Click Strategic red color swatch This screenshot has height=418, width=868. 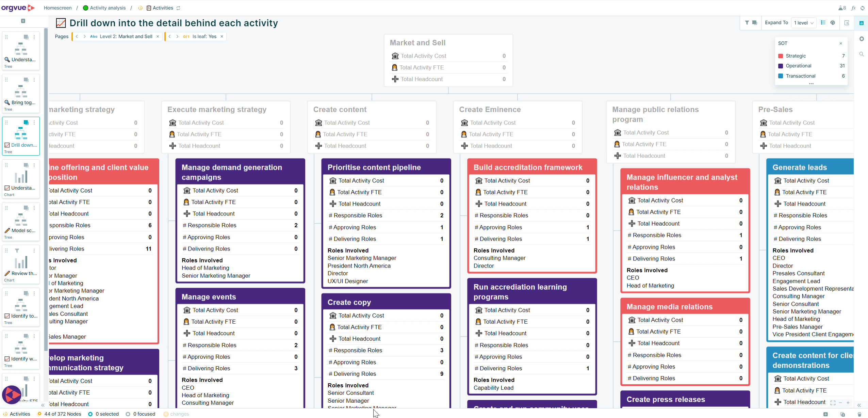781,56
